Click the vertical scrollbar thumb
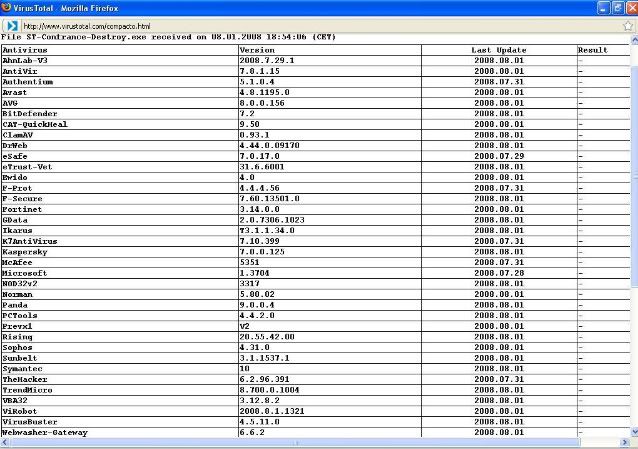This screenshot has width=638, height=449. pyautogui.click(x=634, y=177)
